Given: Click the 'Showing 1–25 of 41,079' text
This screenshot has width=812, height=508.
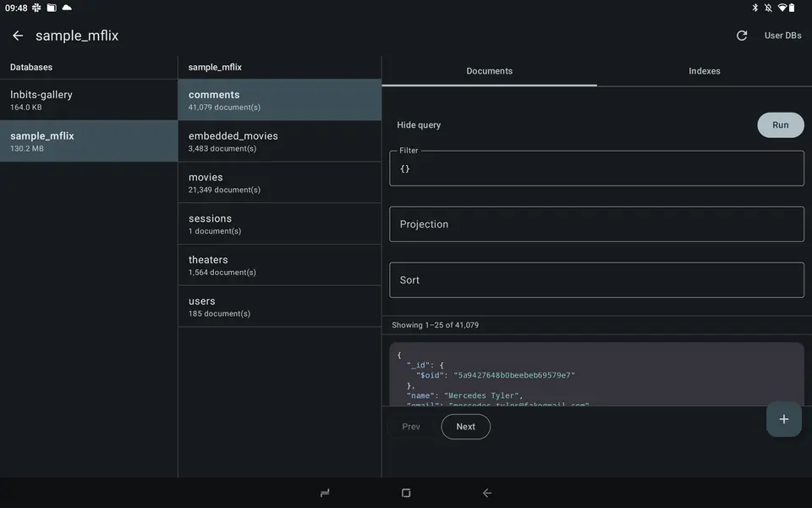Looking at the screenshot, I should click(x=435, y=325).
